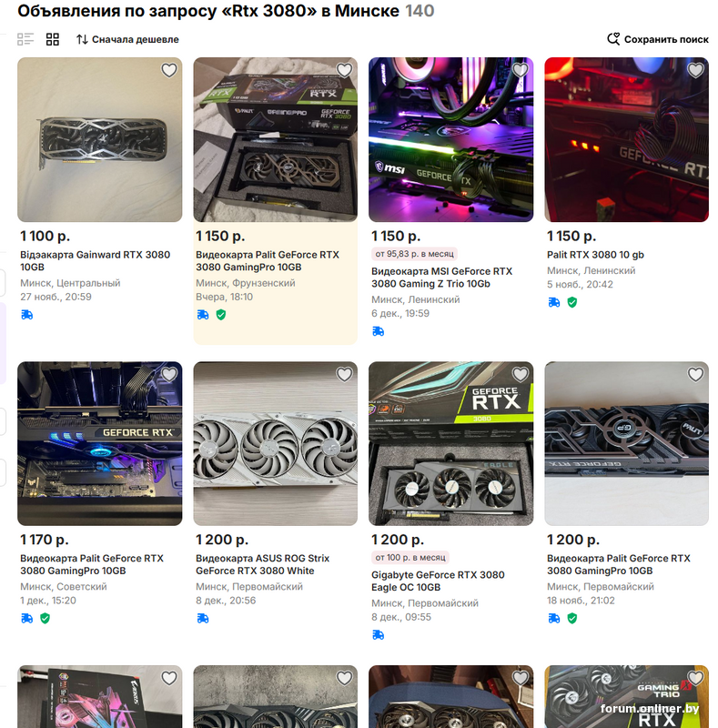Click delivery truck icon on Gainward listing
Viewport: 718px width, 728px height.
[27, 315]
